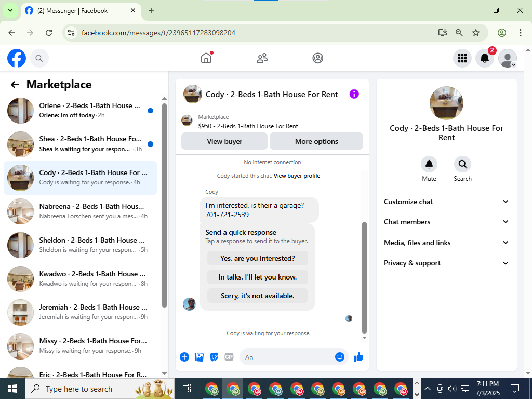
Task: Open the account profile avatar menu
Action: (507, 58)
